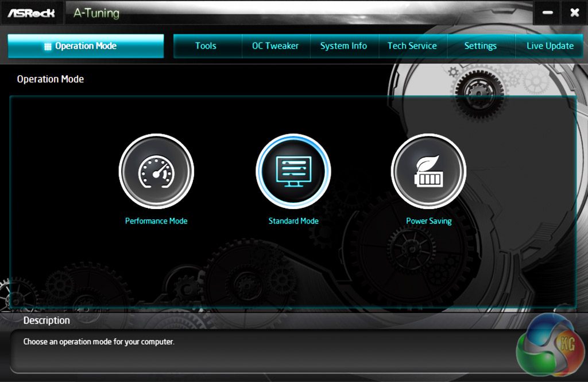The image size is (588, 382).
Task: Close the A-Tuning window
Action: click(x=574, y=13)
